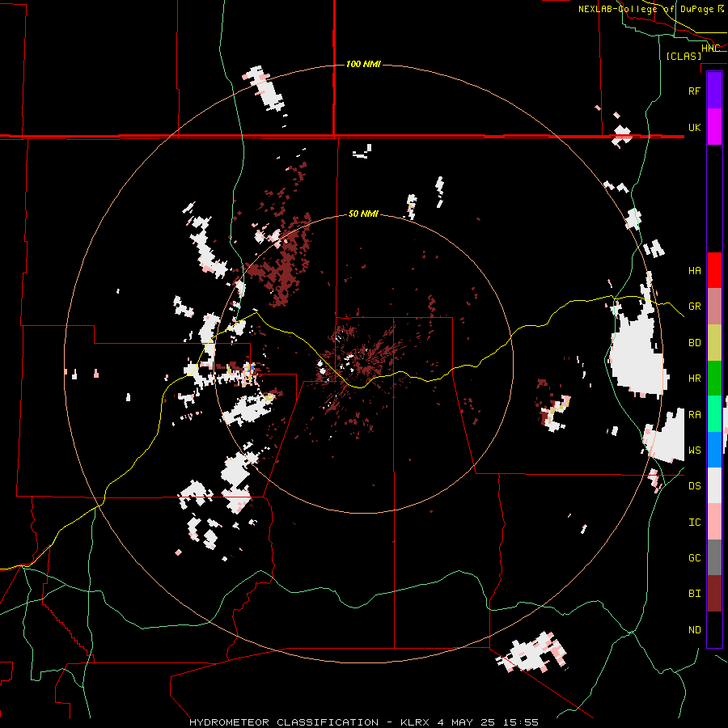Click the DS legend label
This screenshot has width=728, height=728.
[694, 486]
